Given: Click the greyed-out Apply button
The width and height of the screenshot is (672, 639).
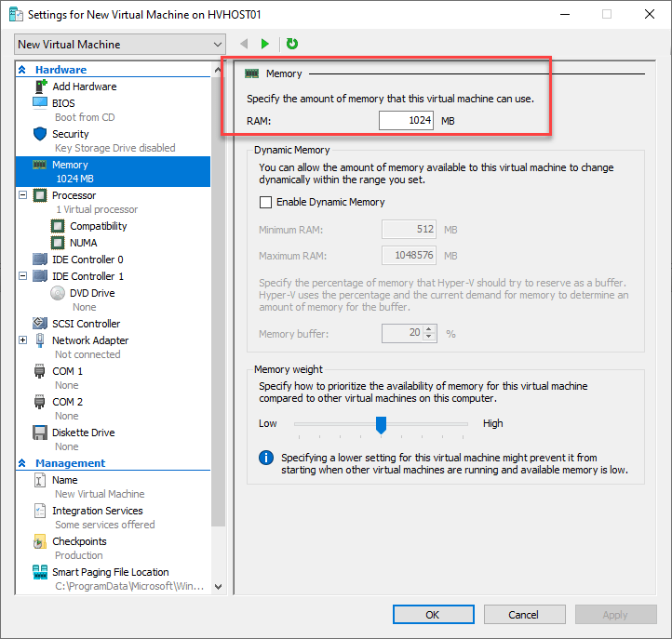Looking at the screenshot, I should click(616, 615).
